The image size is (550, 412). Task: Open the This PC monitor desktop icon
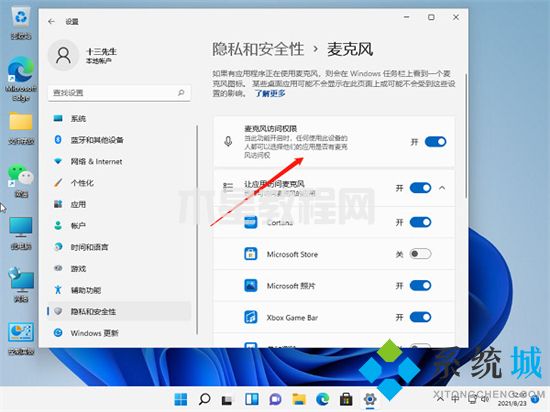(x=21, y=233)
